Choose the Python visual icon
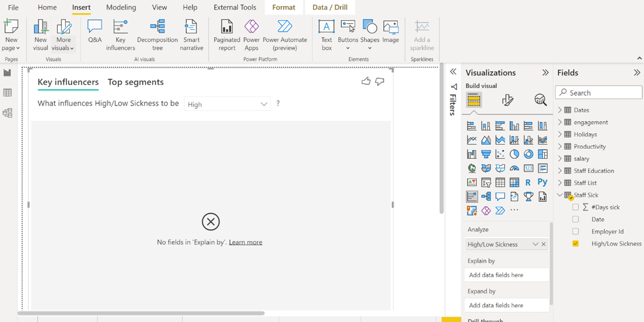 coord(542,182)
